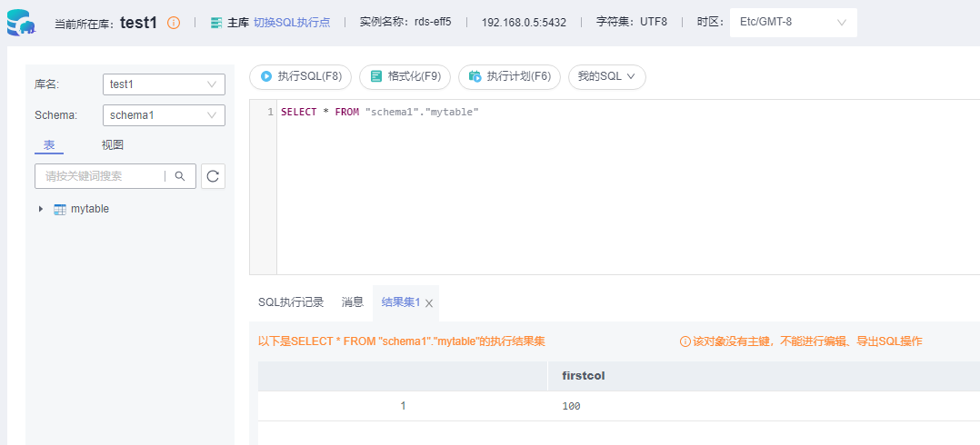Image resolution: width=980 pixels, height=445 pixels.
Task: Close the 结果集1 tab
Action: pos(429,303)
